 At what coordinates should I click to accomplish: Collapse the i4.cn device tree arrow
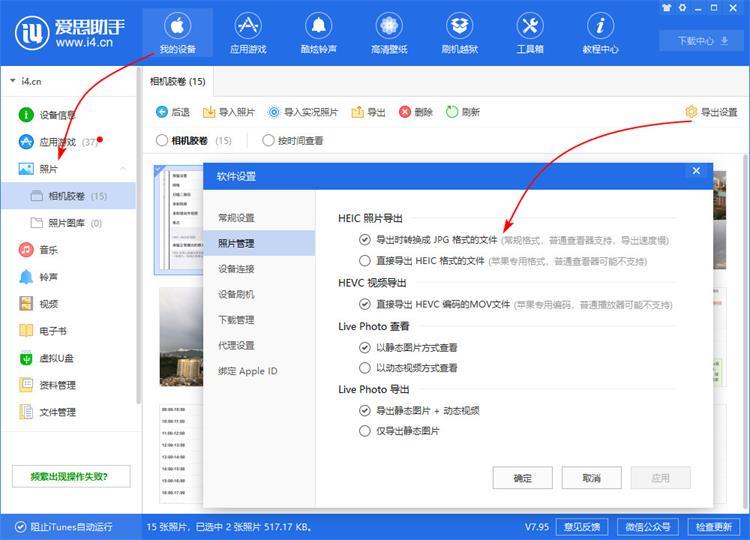pos(12,81)
